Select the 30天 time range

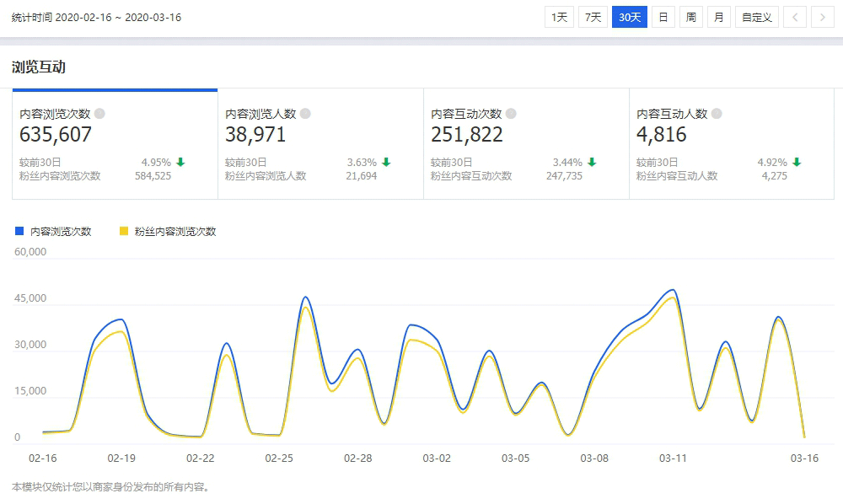(630, 17)
